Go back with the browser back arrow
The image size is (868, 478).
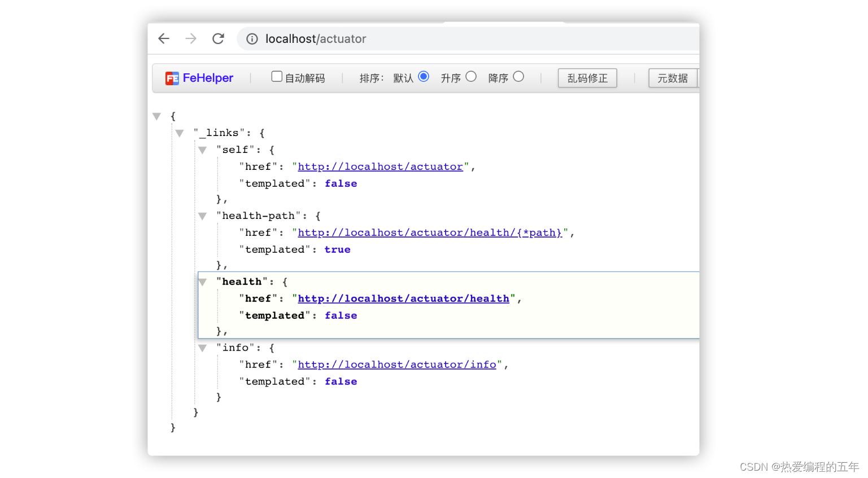164,38
